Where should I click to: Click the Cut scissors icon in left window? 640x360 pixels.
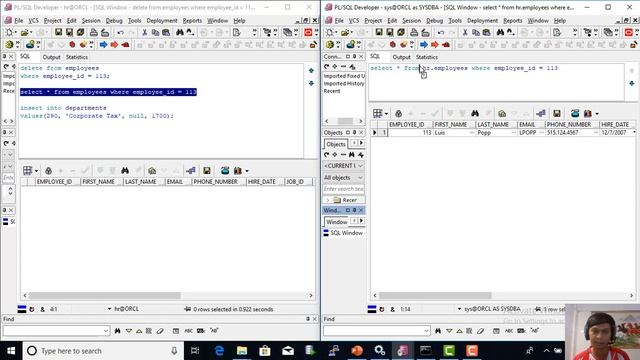144,32
